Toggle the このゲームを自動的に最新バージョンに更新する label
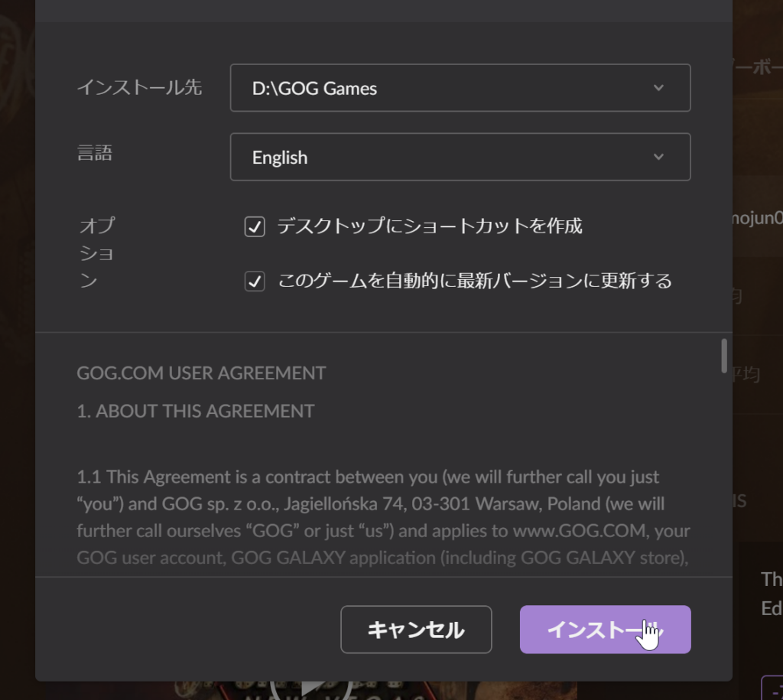This screenshot has height=700, width=783. pos(473,282)
